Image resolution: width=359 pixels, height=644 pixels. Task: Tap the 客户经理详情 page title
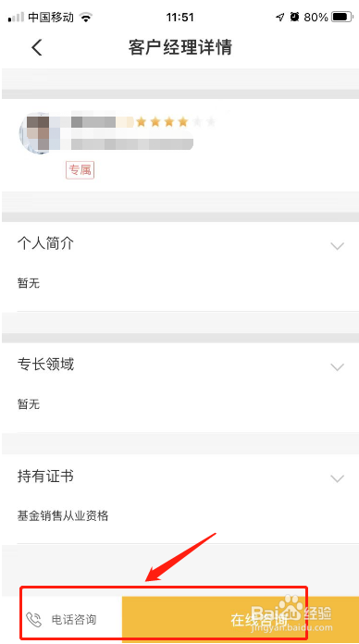pyautogui.click(x=179, y=47)
